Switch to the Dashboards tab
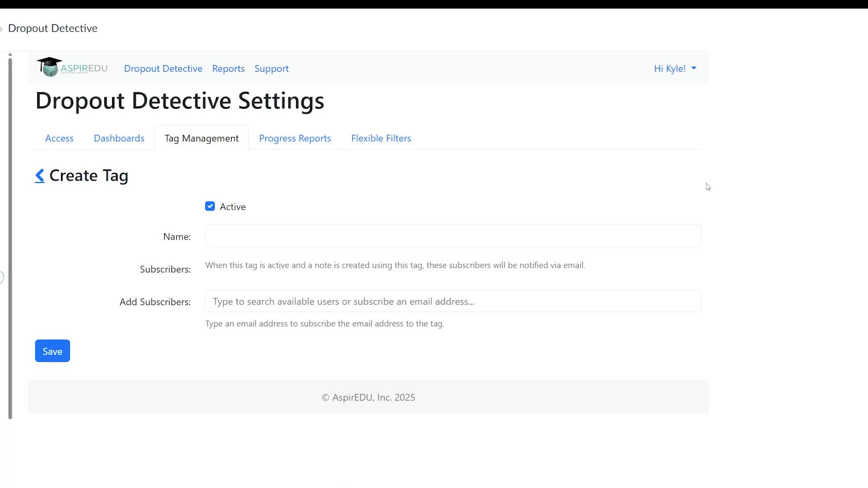This screenshot has width=868, height=488. pos(119,138)
